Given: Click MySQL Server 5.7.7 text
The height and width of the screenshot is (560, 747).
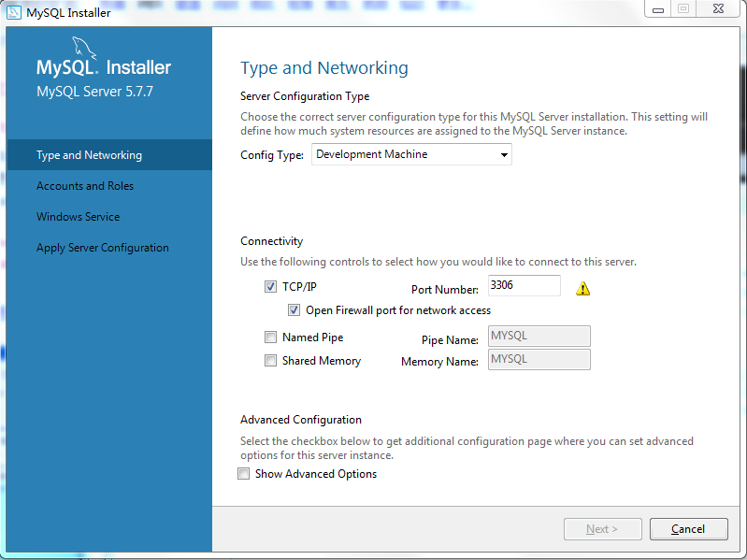Looking at the screenshot, I should pyautogui.click(x=94, y=92).
